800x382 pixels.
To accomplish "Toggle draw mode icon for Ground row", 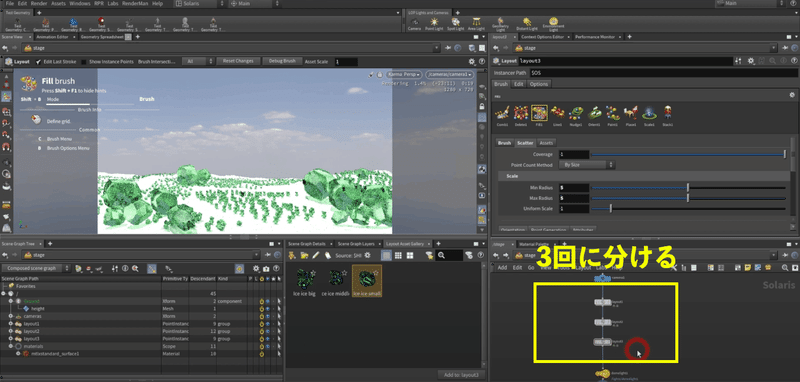I will (262, 301).
